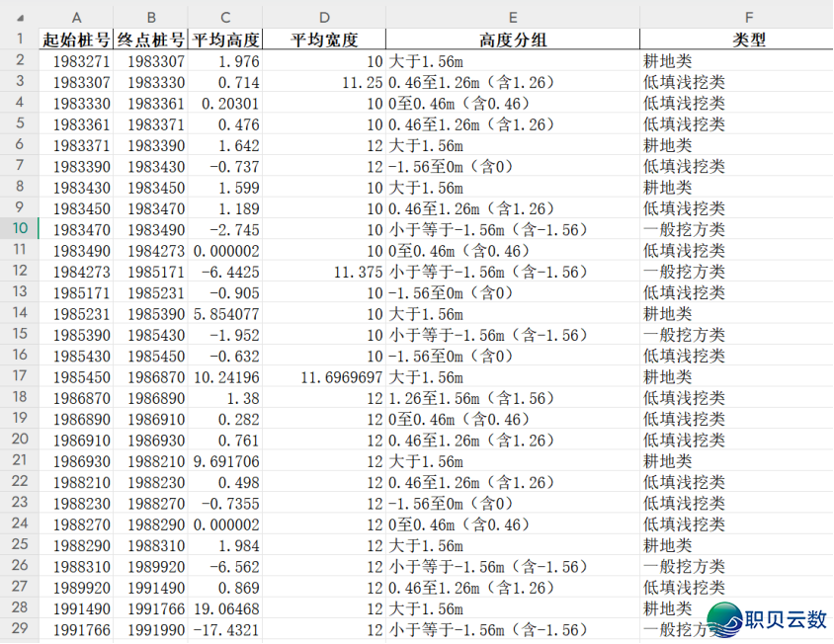The image size is (834, 644).
Task: Select 耕地类 cell in row 2
Action: pos(736,61)
